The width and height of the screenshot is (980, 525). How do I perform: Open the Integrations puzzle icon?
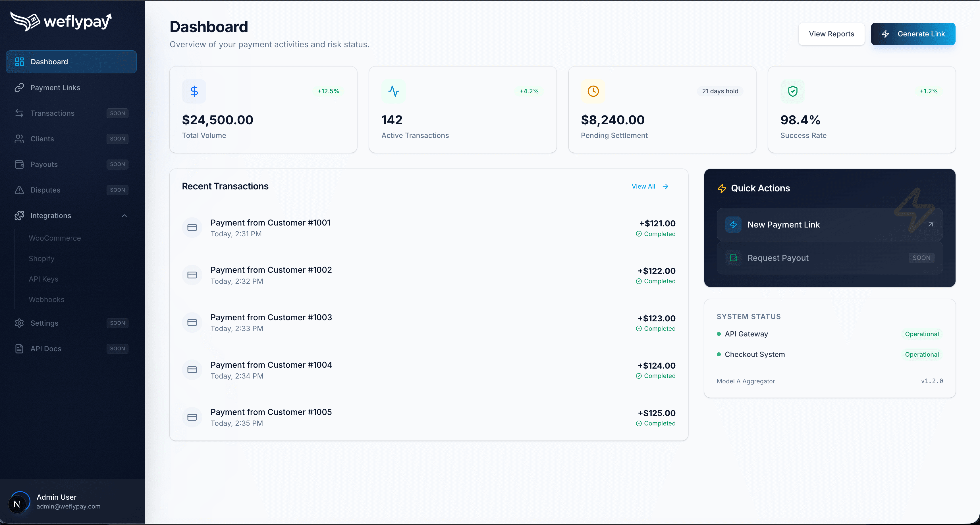[x=19, y=216]
